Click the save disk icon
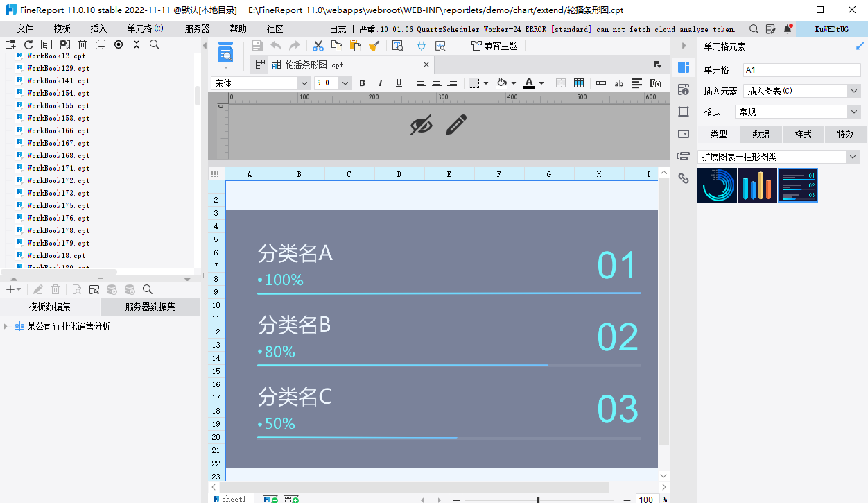This screenshot has width=868, height=503. pyautogui.click(x=257, y=46)
